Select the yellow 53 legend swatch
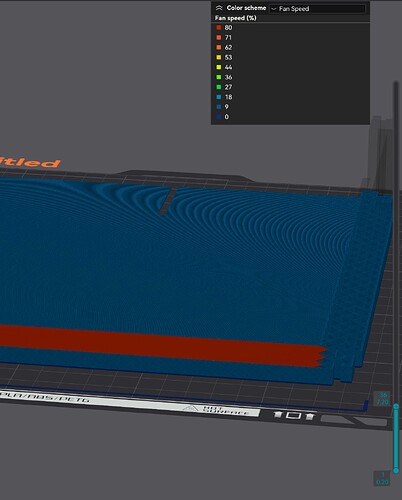Screen dimensions: 402x500 click(219, 57)
